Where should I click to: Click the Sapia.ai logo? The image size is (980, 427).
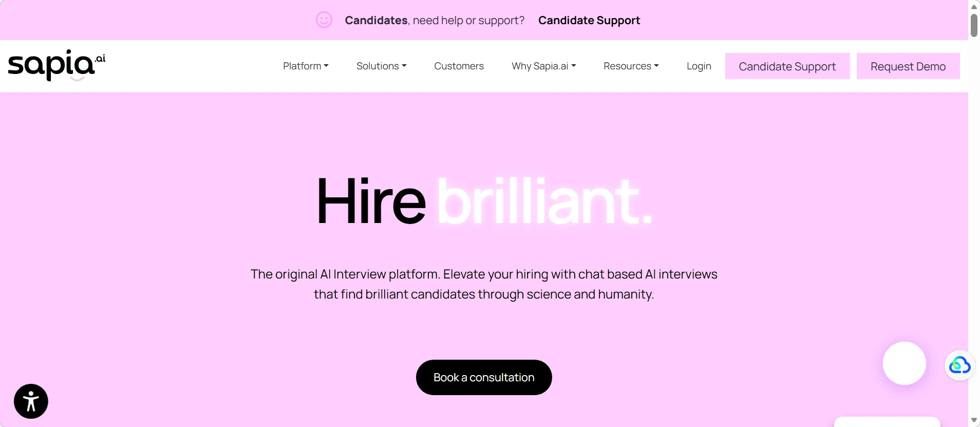point(56,65)
